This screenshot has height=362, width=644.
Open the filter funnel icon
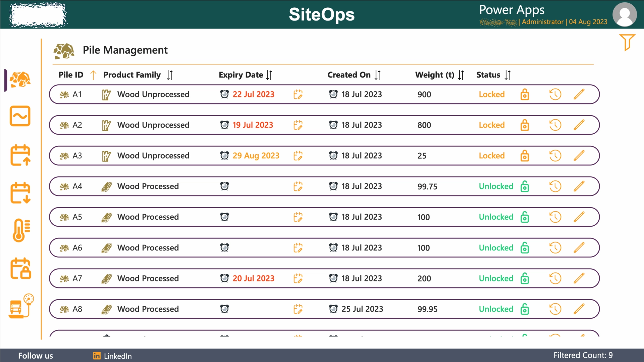pos(627,42)
